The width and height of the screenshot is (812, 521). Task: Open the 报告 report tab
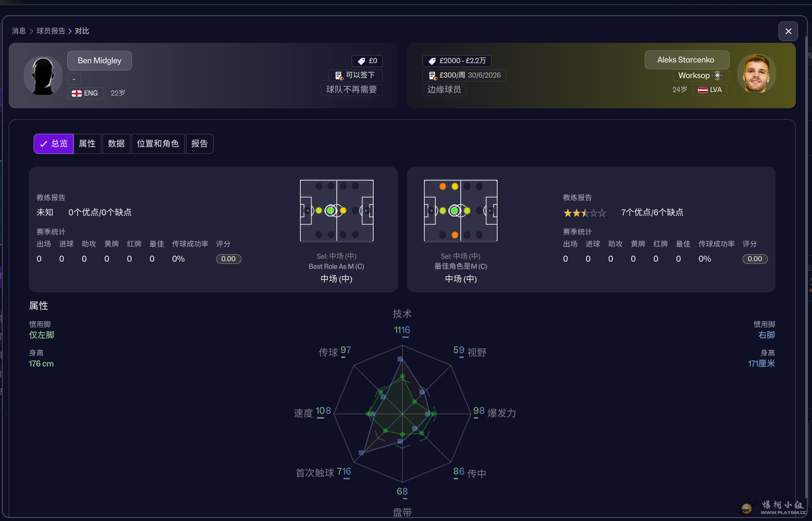[199, 144]
